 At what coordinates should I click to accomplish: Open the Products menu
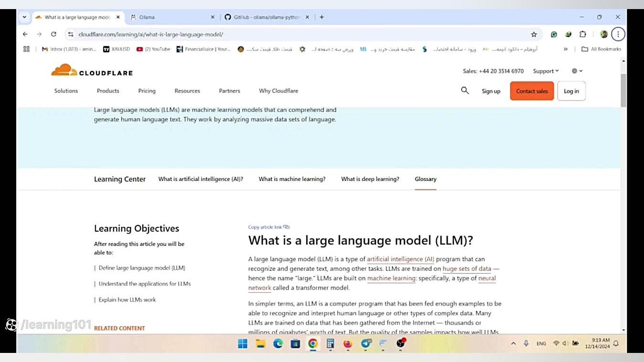coord(108,91)
